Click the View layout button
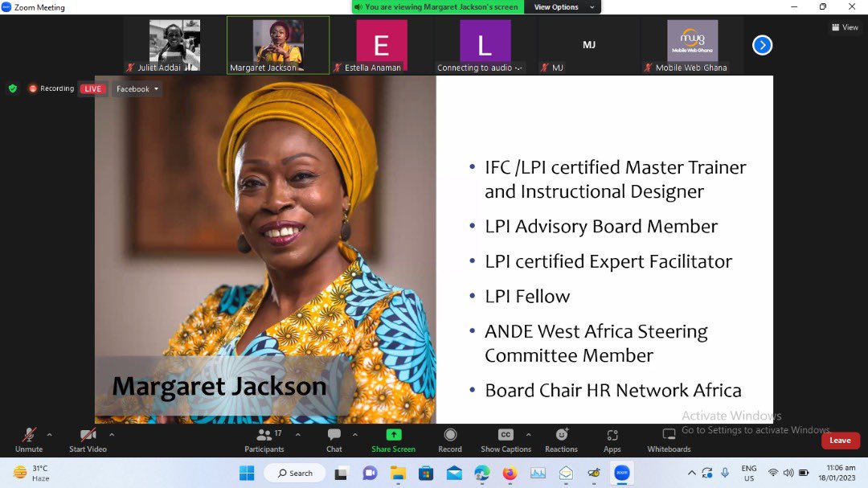The height and width of the screenshot is (488, 868). coord(845,27)
